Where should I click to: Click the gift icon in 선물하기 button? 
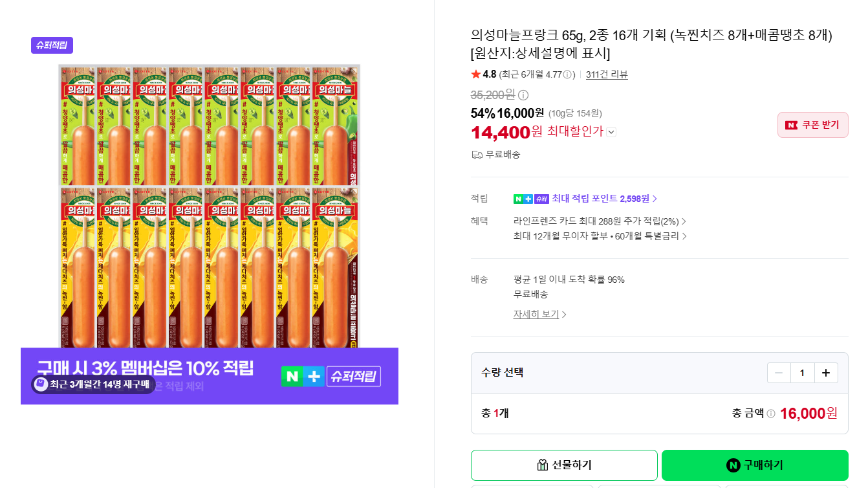coord(543,465)
